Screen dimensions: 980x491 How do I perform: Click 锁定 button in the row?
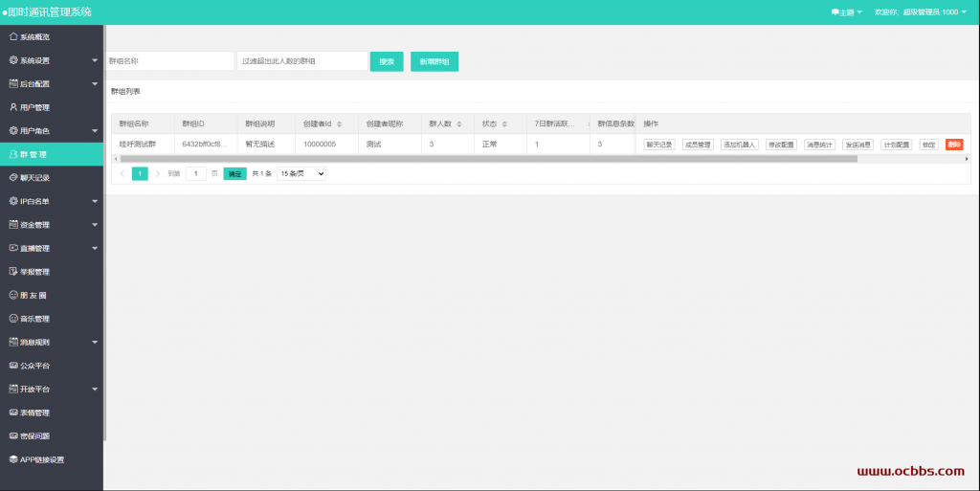pyautogui.click(x=928, y=145)
